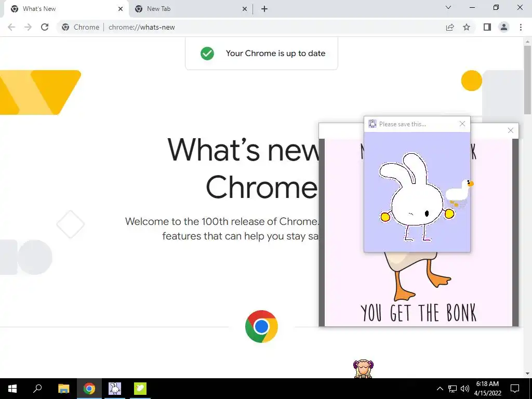Viewport: 532px width, 399px height.
Task: Click the scrollbar up arrow
Action: [x=528, y=42]
